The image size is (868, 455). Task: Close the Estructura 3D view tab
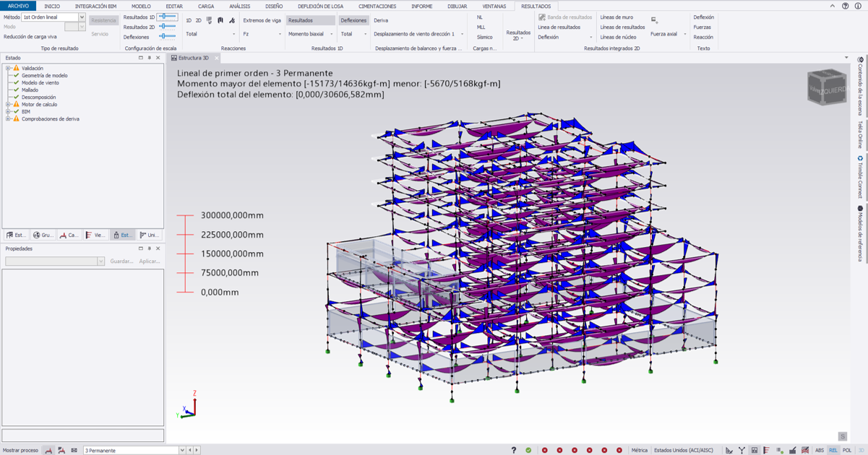(216, 58)
